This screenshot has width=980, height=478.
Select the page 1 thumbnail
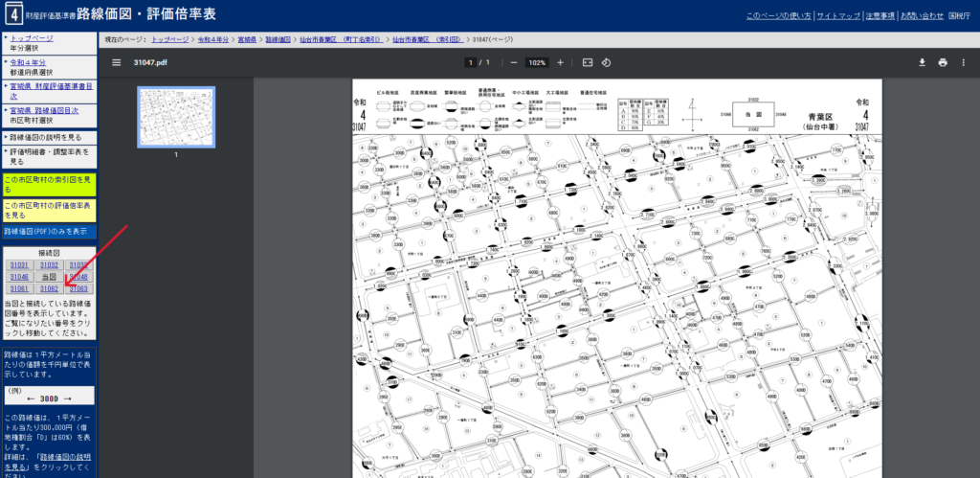coord(176,117)
